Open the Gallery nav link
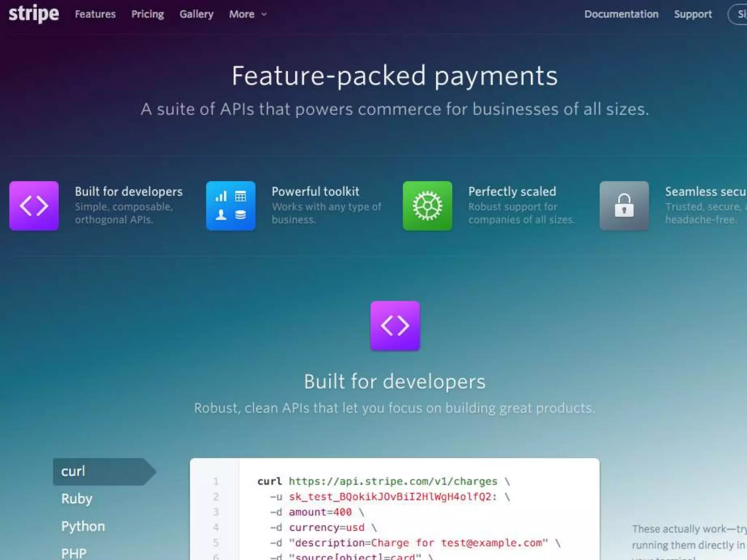 [x=196, y=14]
